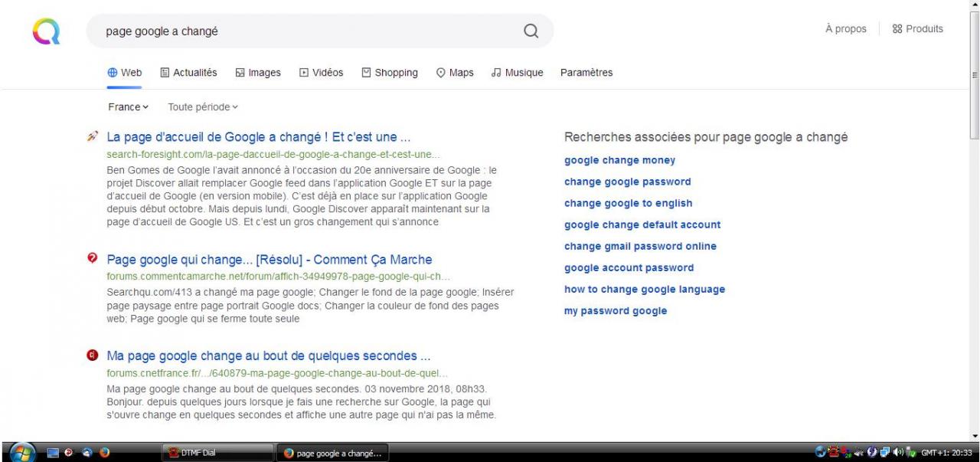Click the search box with 'page google a changé'
Viewport: 980px width, 462px height.
(319, 31)
